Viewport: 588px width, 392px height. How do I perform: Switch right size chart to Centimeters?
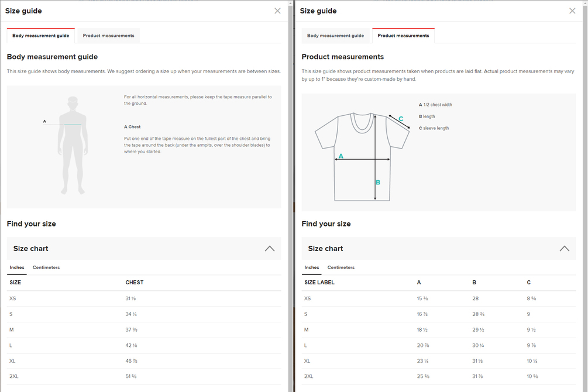(341, 267)
